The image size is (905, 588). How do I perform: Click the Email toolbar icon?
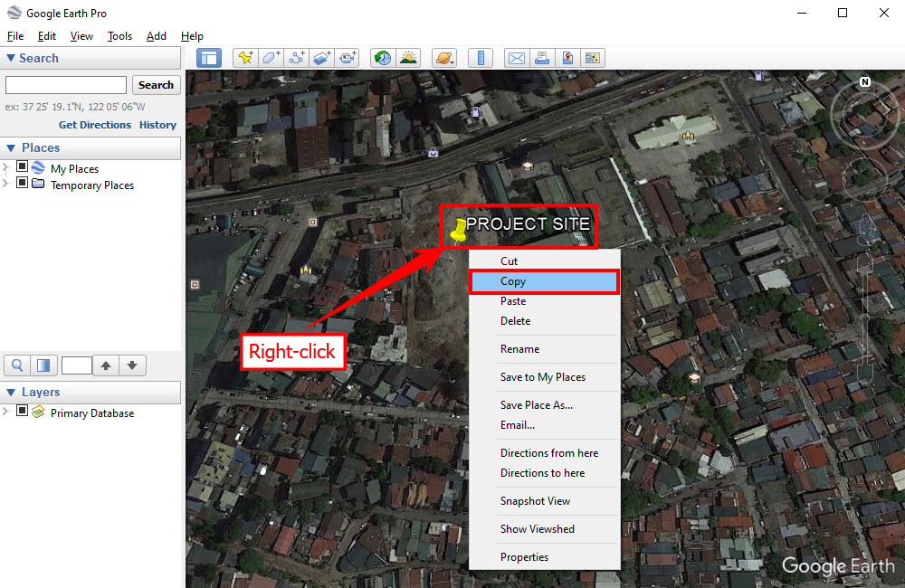tap(517, 58)
